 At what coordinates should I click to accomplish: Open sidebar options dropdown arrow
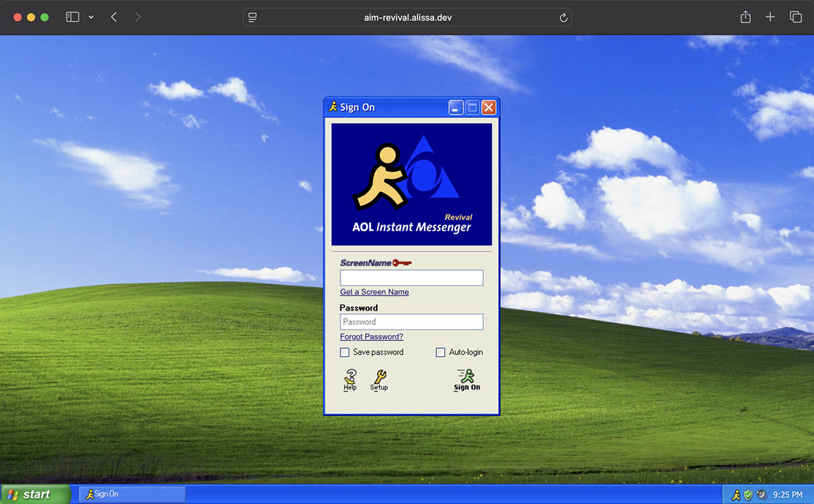click(x=92, y=17)
